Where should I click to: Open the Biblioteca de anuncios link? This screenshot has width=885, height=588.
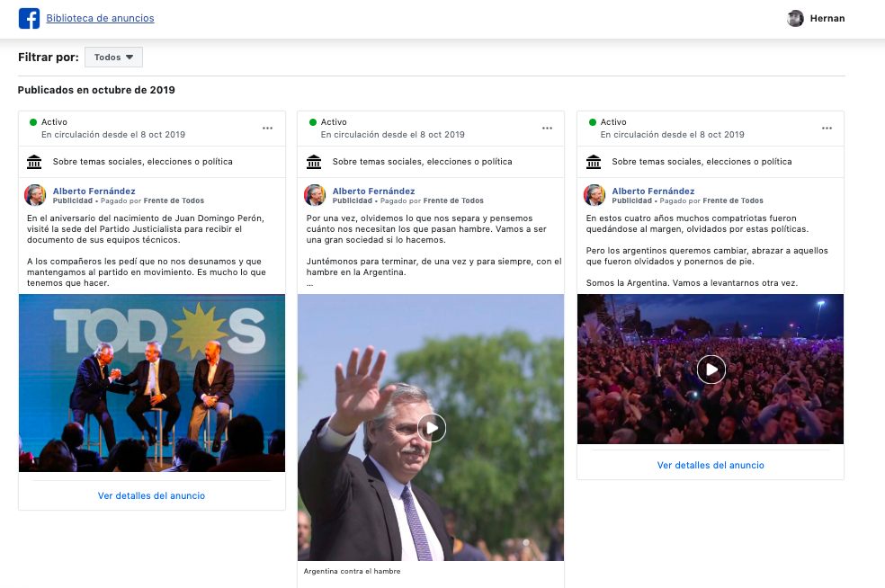click(x=100, y=18)
